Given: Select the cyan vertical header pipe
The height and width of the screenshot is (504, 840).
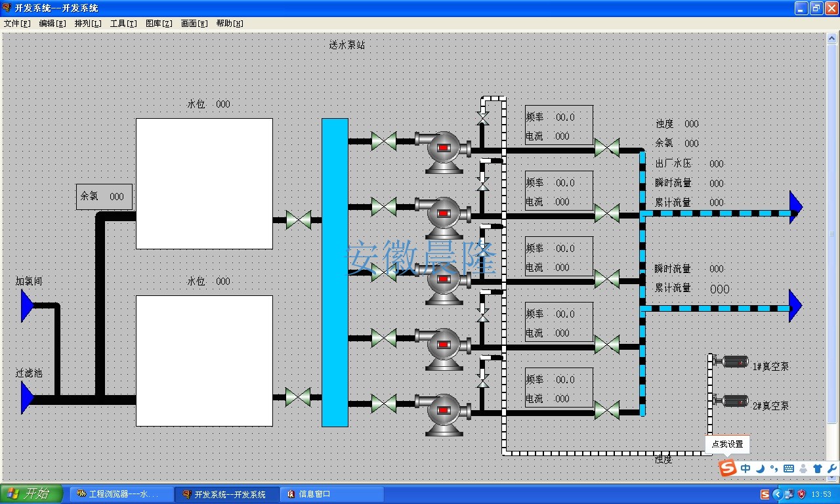Looking at the screenshot, I should [335, 272].
